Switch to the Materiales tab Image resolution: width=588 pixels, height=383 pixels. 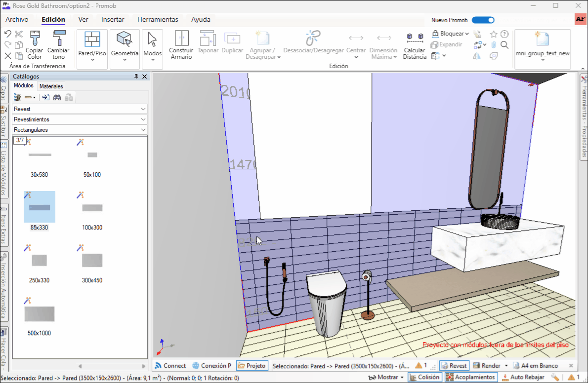(51, 86)
